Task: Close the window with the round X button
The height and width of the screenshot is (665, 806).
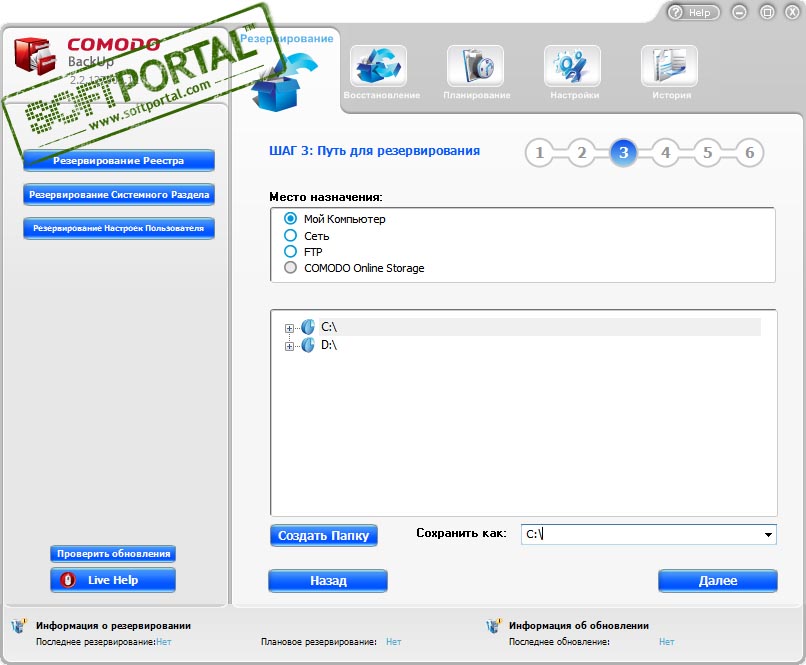Action: (x=792, y=12)
